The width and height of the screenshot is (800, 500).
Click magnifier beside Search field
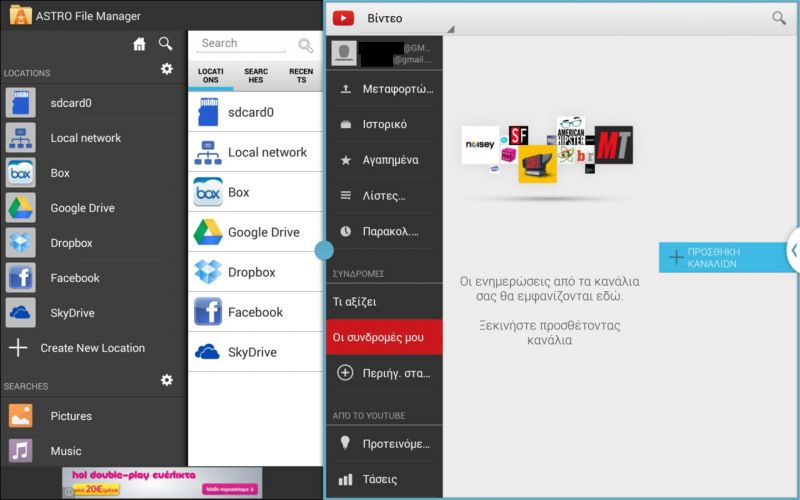click(306, 45)
